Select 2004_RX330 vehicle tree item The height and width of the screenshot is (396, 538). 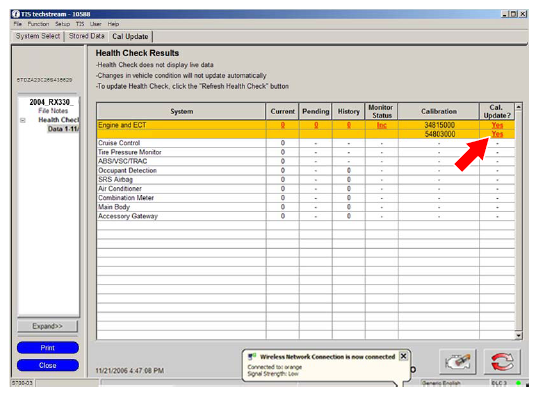click(50, 102)
